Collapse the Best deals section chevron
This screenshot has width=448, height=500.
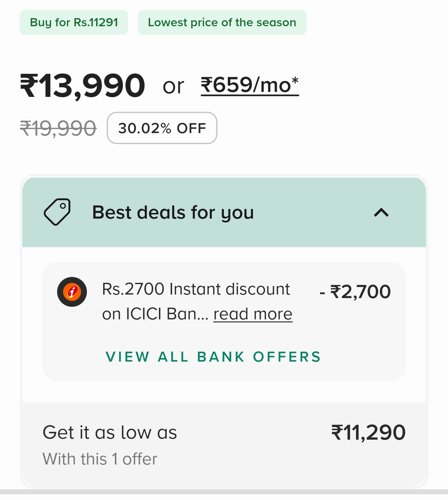coord(381,213)
